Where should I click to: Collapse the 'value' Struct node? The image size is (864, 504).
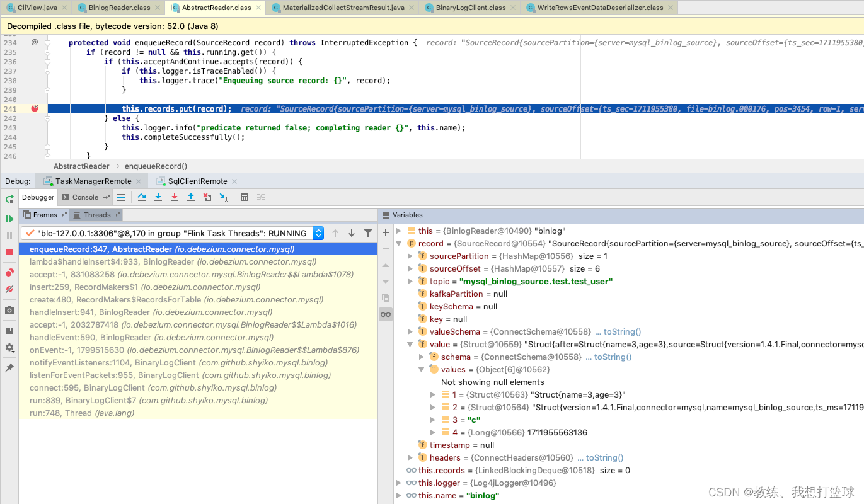[410, 344]
